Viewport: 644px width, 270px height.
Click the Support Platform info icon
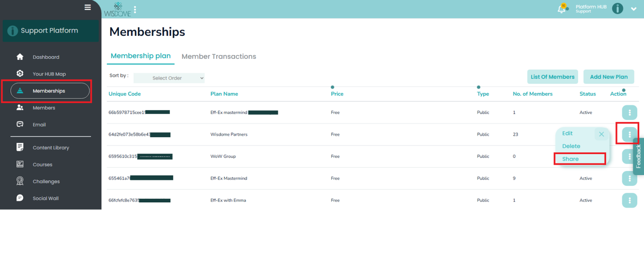(13, 31)
